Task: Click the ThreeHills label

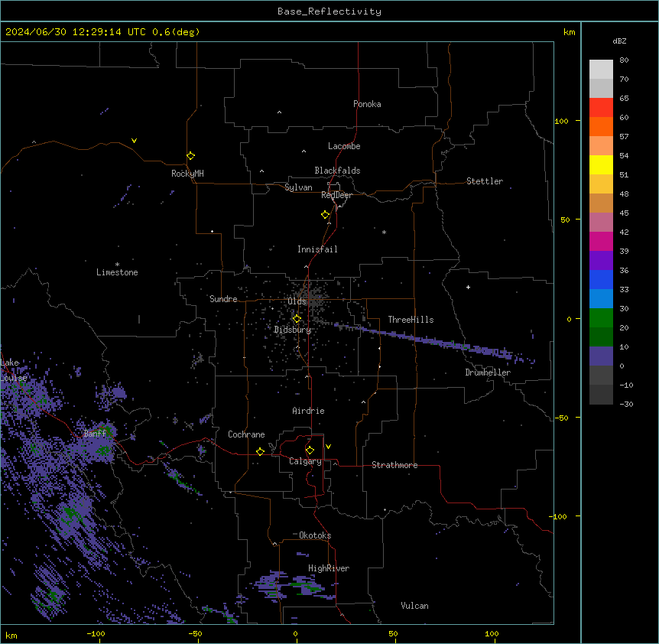Action: click(411, 320)
